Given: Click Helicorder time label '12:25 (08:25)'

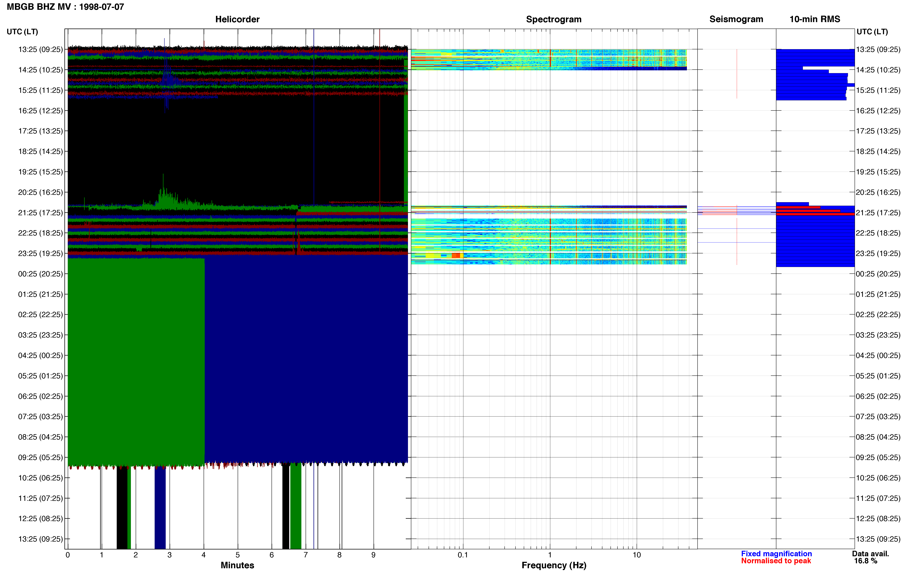Looking at the screenshot, I should coord(41,518).
